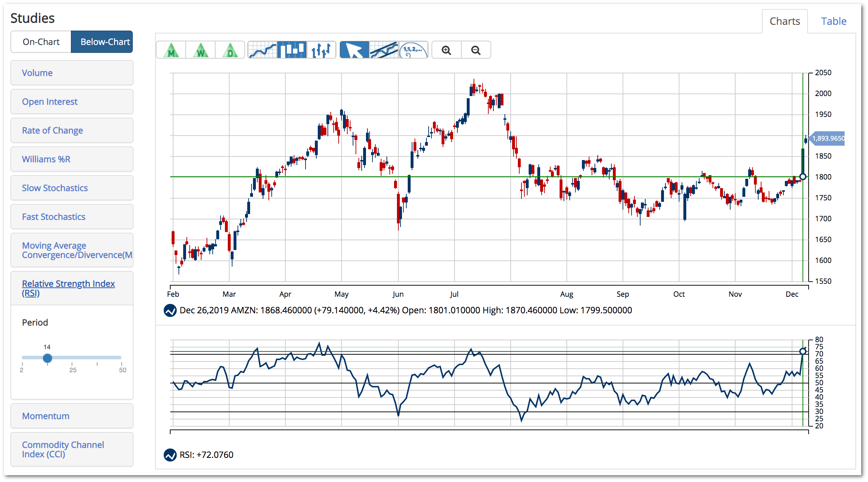Select the arrow pointer tool
868x482 pixels.
tap(354, 50)
